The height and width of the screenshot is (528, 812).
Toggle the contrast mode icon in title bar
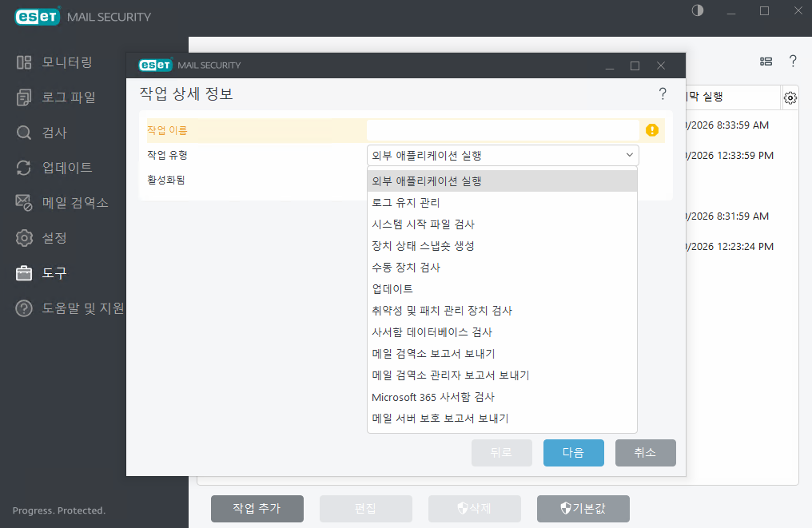click(x=698, y=11)
